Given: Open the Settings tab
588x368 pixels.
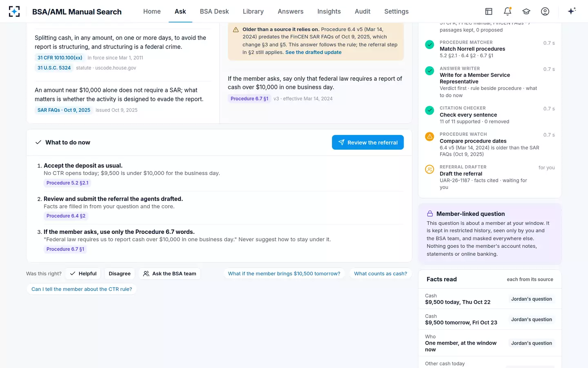Looking at the screenshot, I should pyautogui.click(x=396, y=11).
